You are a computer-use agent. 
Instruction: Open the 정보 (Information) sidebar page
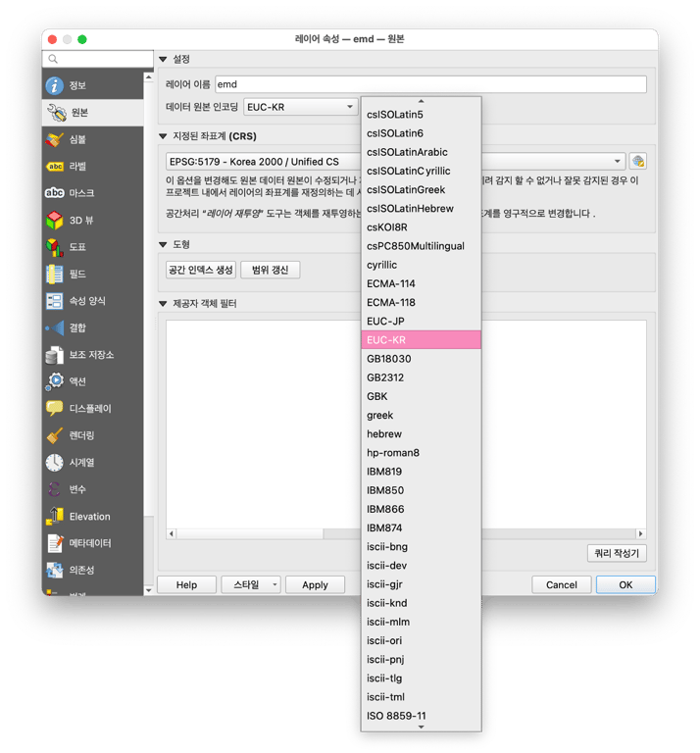[x=93, y=85]
